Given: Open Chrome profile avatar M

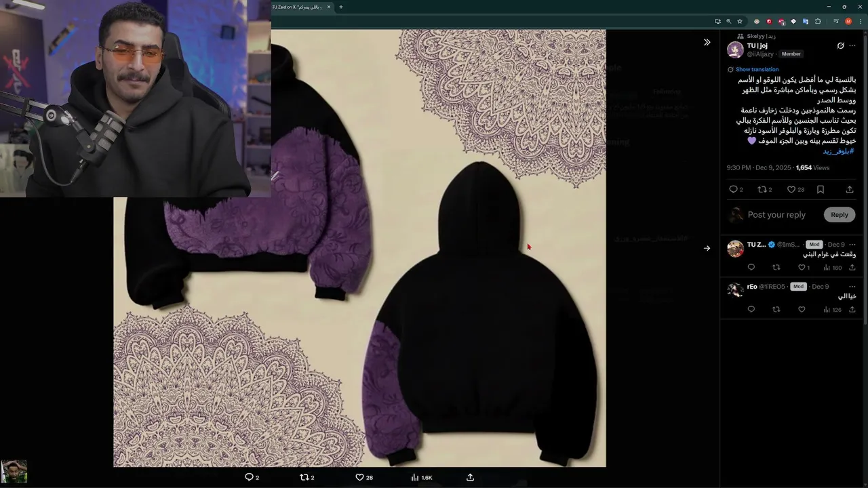Looking at the screenshot, I should pyautogui.click(x=848, y=22).
